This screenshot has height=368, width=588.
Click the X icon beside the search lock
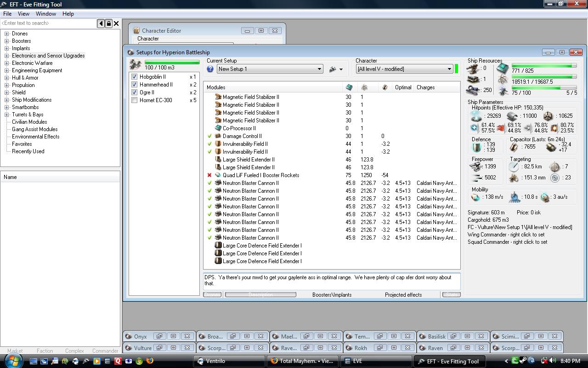(116, 23)
